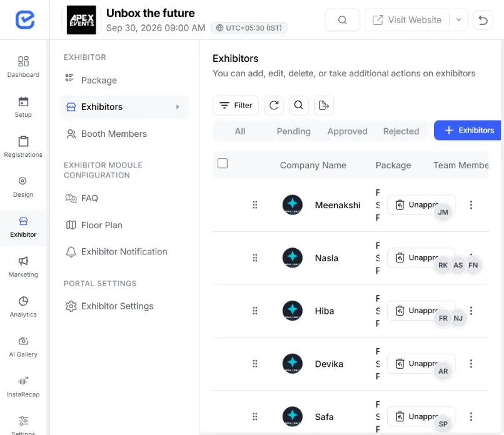Open Package in the exhibitor menu
The image size is (504, 435).
coord(124,81)
